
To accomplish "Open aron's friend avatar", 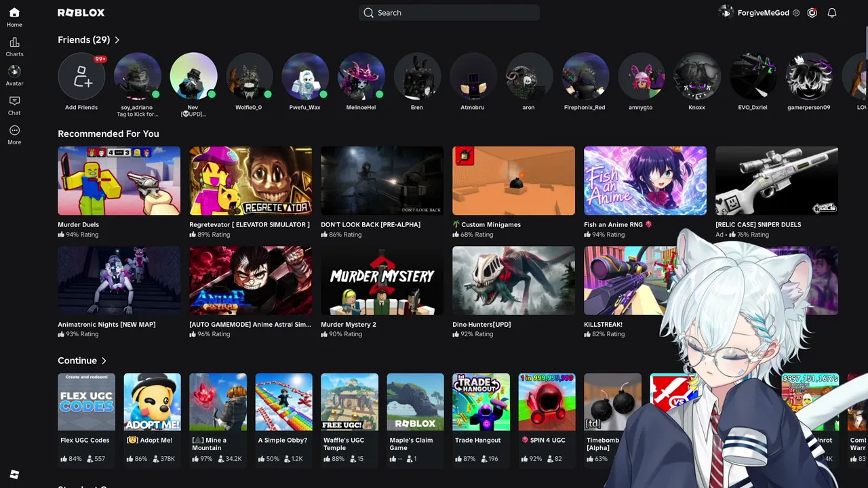I will (529, 77).
